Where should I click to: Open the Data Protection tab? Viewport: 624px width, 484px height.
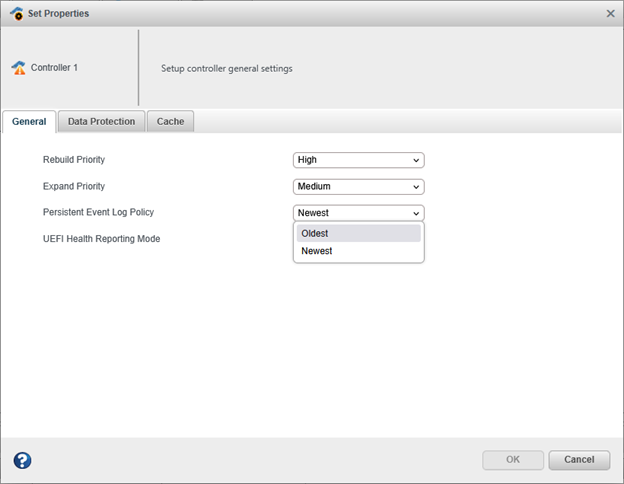pos(101,122)
